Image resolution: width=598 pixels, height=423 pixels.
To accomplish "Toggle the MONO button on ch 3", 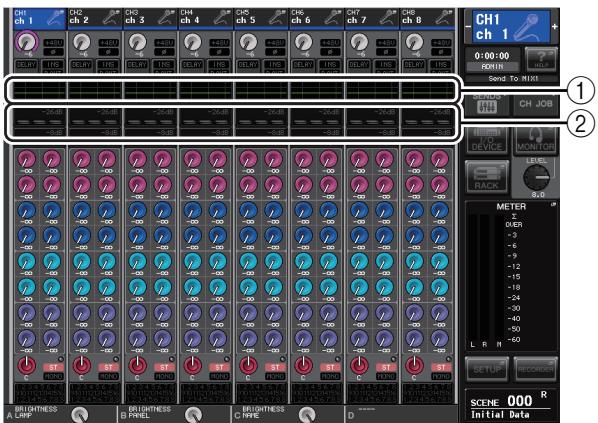I will (x=164, y=376).
